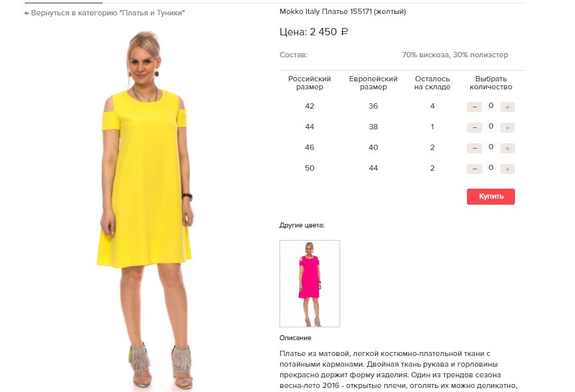Click minus button for size 44 row
Image resolution: width=575 pixels, height=392 pixels.
click(x=474, y=127)
